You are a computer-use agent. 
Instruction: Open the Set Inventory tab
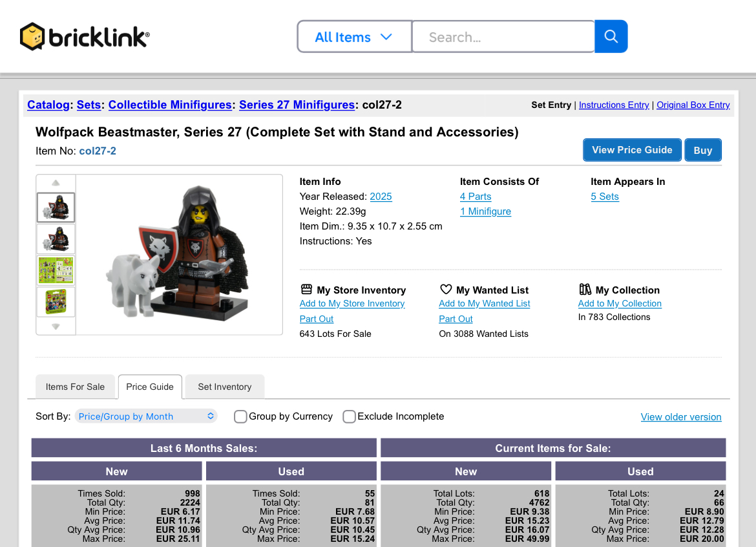pos(224,387)
